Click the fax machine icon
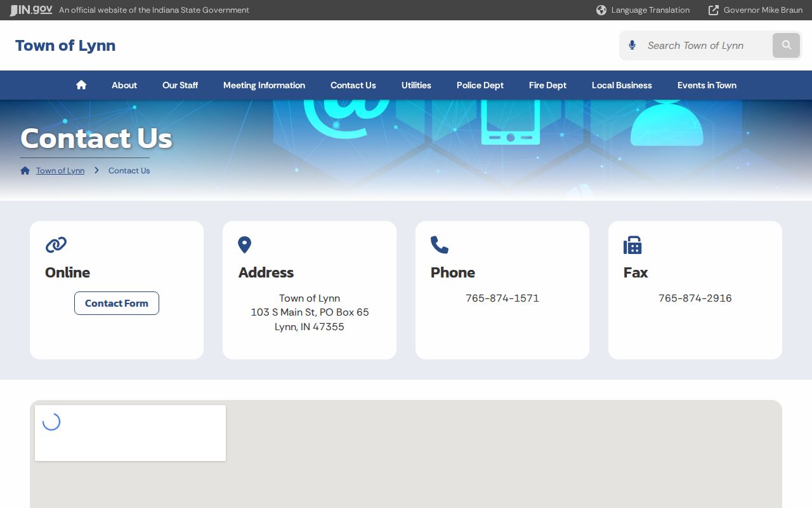This screenshot has height=508, width=812. click(632, 244)
